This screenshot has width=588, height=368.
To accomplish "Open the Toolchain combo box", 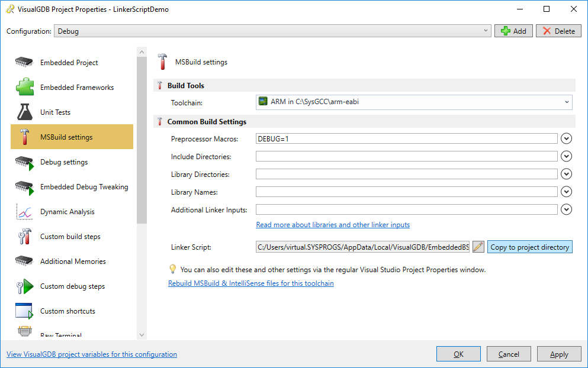I will [414, 102].
